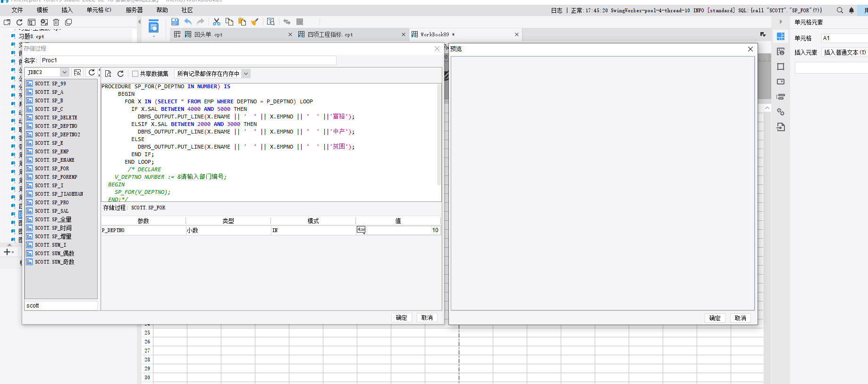Click the format painter brush icon
The width and height of the screenshot is (868, 384).
pyautogui.click(x=255, y=22)
